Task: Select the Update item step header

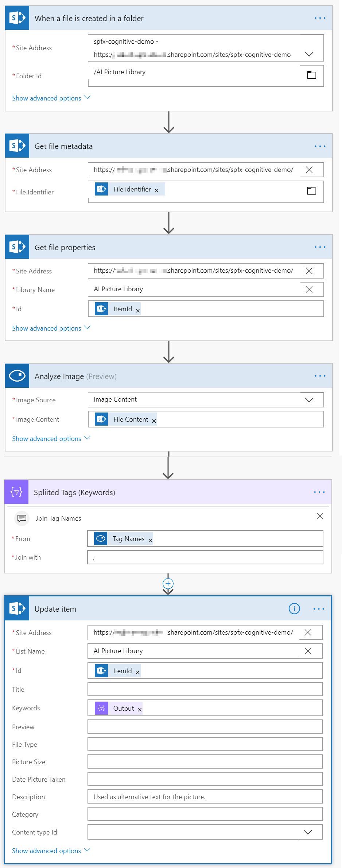Action: point(168,608)
